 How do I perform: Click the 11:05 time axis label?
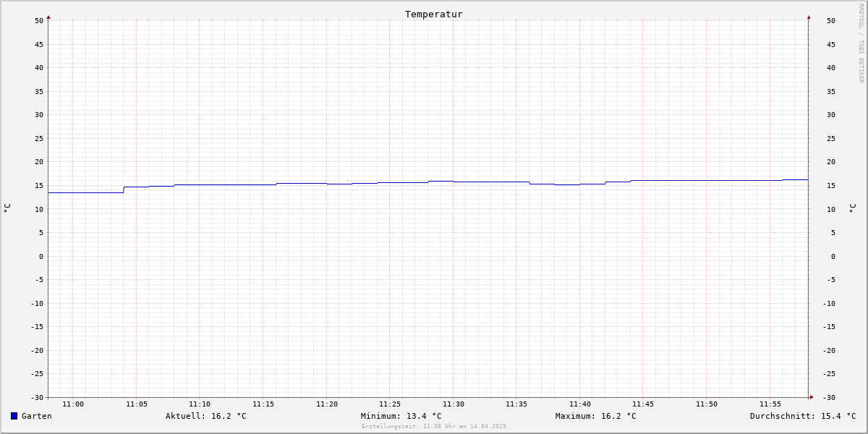pos(137,404)
